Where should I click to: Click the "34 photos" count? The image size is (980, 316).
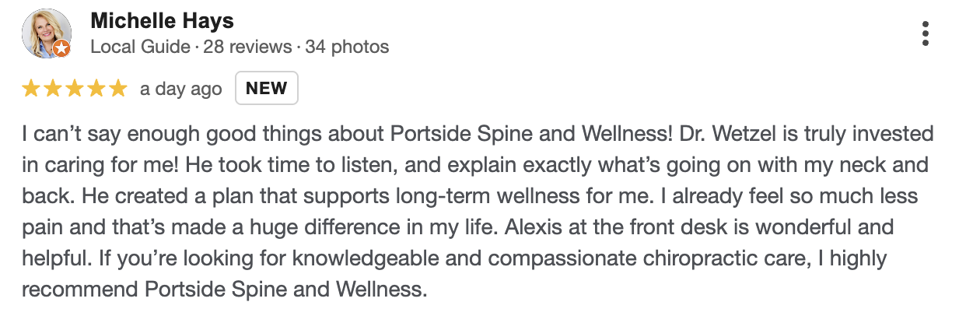coord(347,47)
